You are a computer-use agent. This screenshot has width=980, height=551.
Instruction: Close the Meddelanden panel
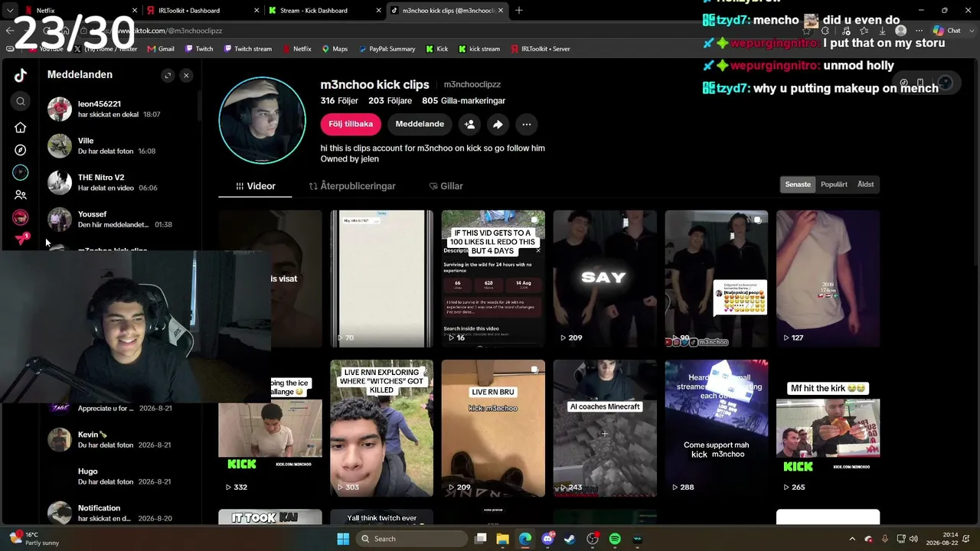tap(186, 75)
